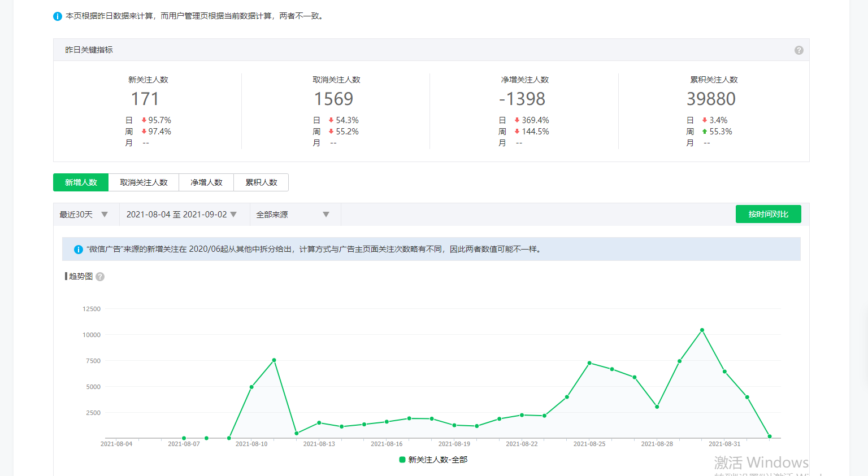Open the 最近30天 time range dropdown

(x=84, y=215)
